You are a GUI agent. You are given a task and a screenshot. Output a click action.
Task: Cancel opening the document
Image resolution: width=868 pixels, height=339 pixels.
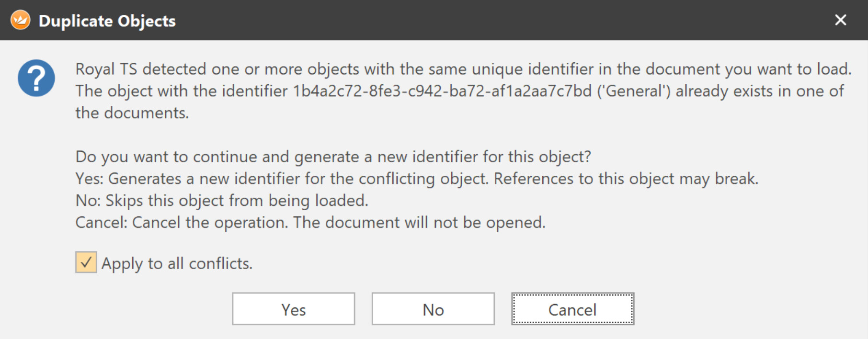tap(572, 309)
